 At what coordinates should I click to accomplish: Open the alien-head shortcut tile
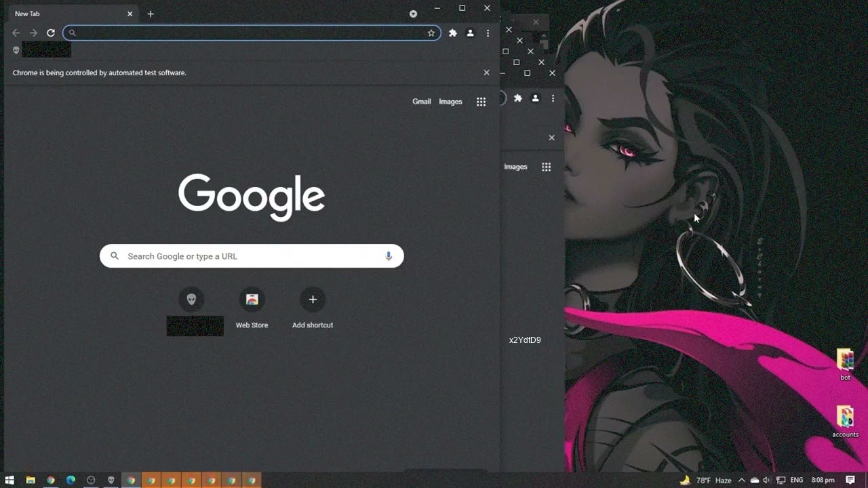tap(191, 299)
